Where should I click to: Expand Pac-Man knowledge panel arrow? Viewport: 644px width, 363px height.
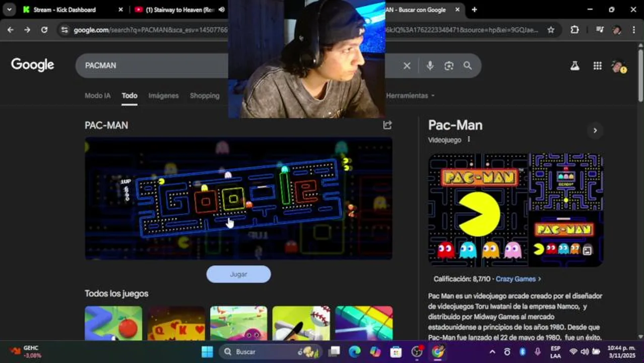[595, 131]
